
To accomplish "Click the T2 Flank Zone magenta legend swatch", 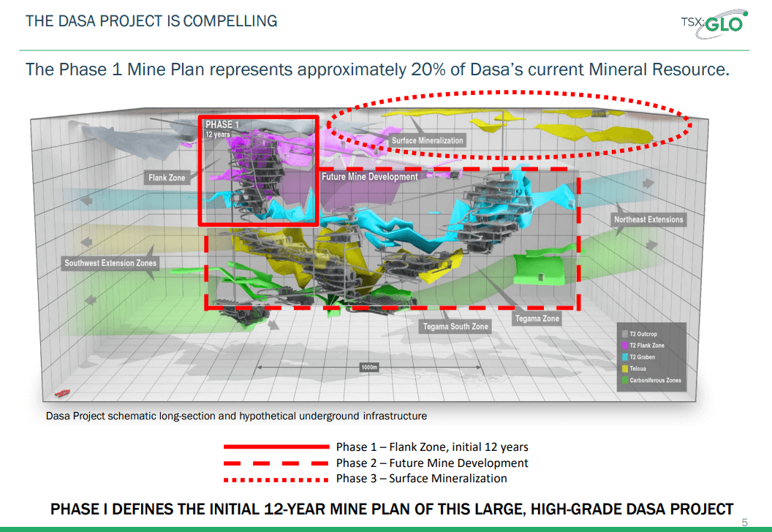I will tap(625, 346).
